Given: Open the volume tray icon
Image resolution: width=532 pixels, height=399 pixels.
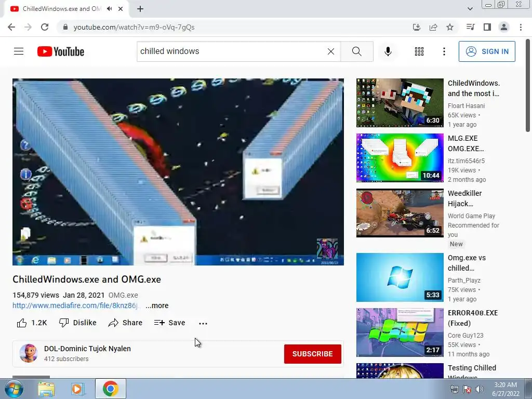Looking at the screenshot, I should tap(479, 389).
